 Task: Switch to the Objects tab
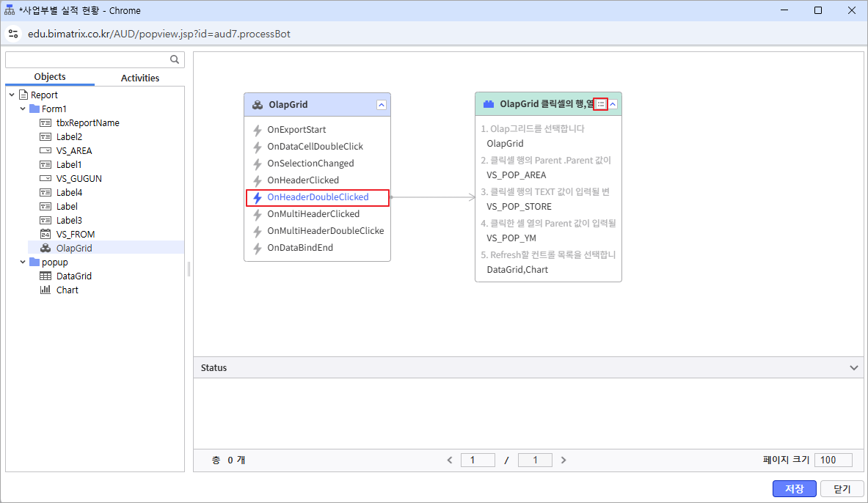point(50,77)
